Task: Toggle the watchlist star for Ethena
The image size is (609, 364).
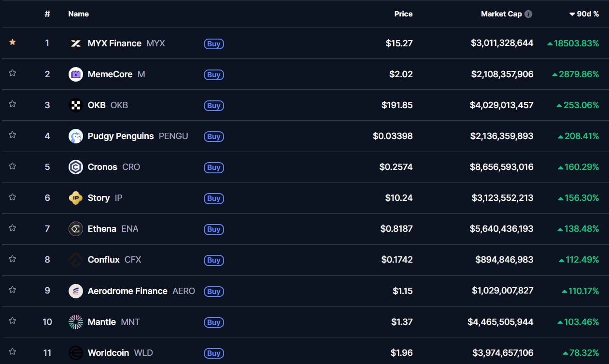Action: (x=13, y=228)
